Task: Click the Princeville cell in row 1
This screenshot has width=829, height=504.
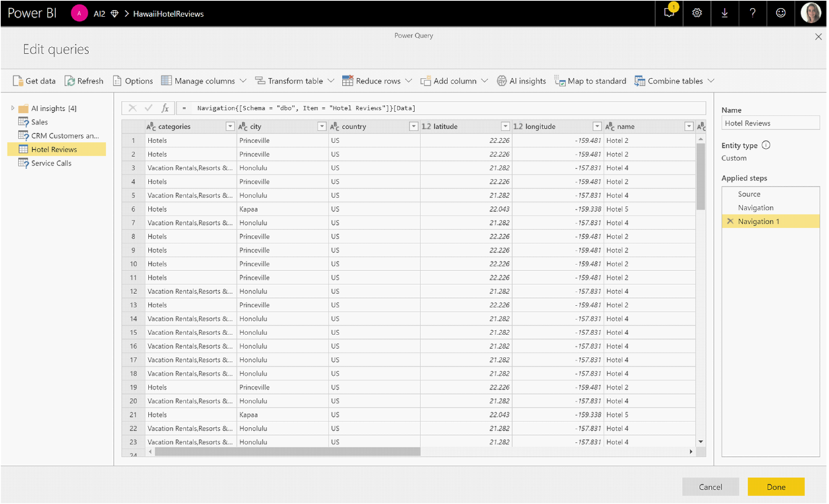Action: (x=282, y=141)
